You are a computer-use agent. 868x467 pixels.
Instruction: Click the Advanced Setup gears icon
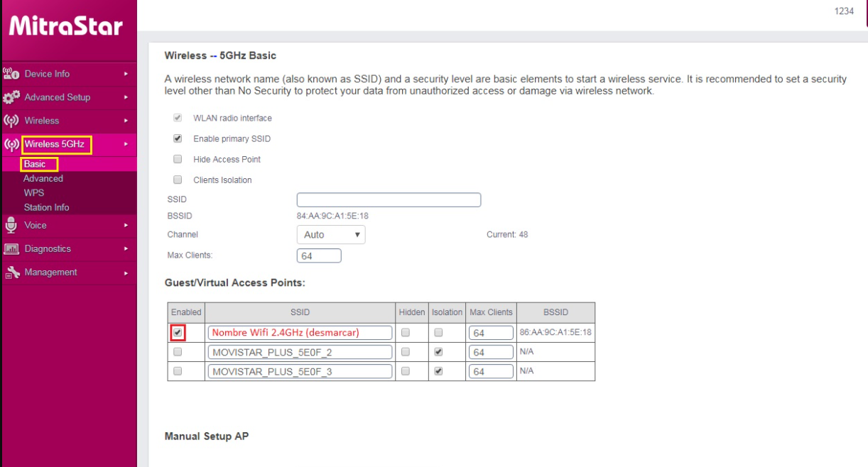pyautogui.click(x=11, y=97)
